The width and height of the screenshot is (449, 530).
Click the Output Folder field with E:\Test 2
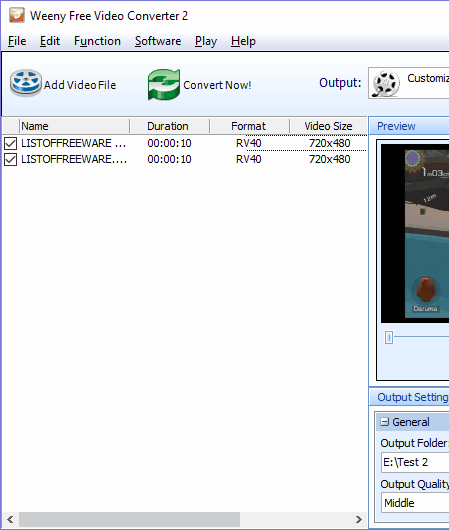[415, 462]
